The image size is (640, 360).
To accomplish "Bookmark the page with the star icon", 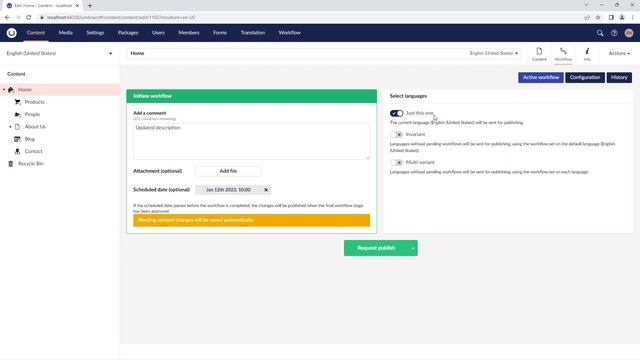I will pyautogui.click(x=598, y=18).
